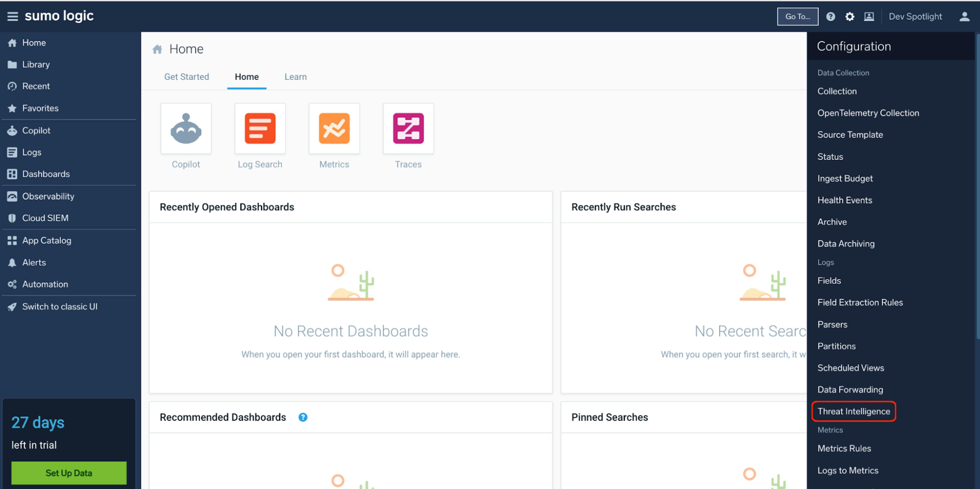Switch to the Learn tab
The width and height of the screenshot is (980, 489).
click(x=296, y=77)
